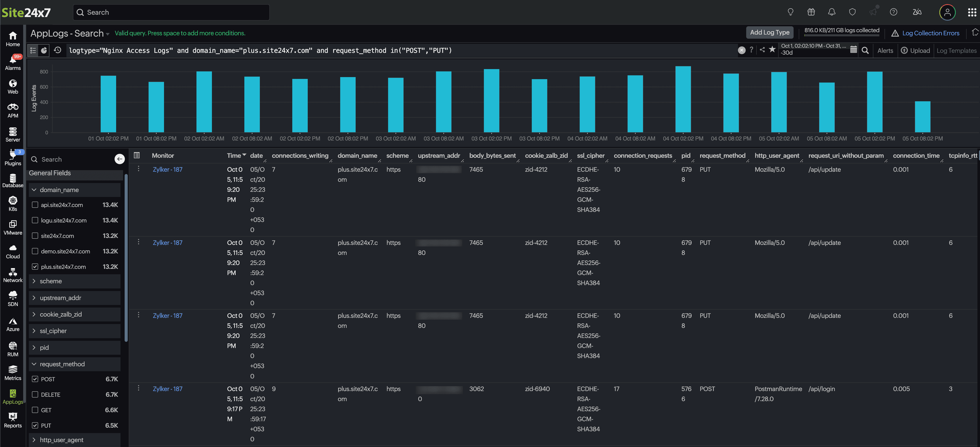The width and height of the screenshot is (980, 447).
Task: Click the Add Log Type button
Action: (770, 32)
